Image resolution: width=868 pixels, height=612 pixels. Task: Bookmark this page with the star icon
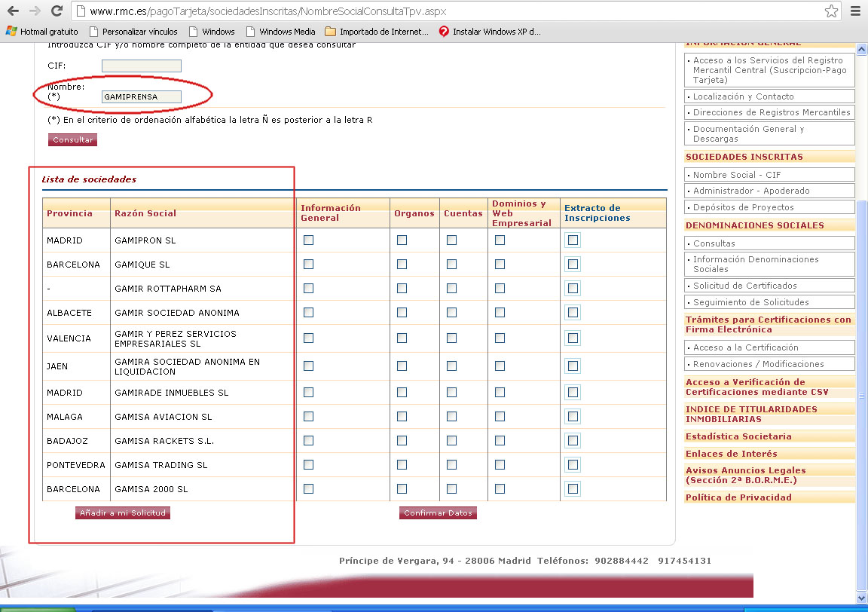point(831,11)
